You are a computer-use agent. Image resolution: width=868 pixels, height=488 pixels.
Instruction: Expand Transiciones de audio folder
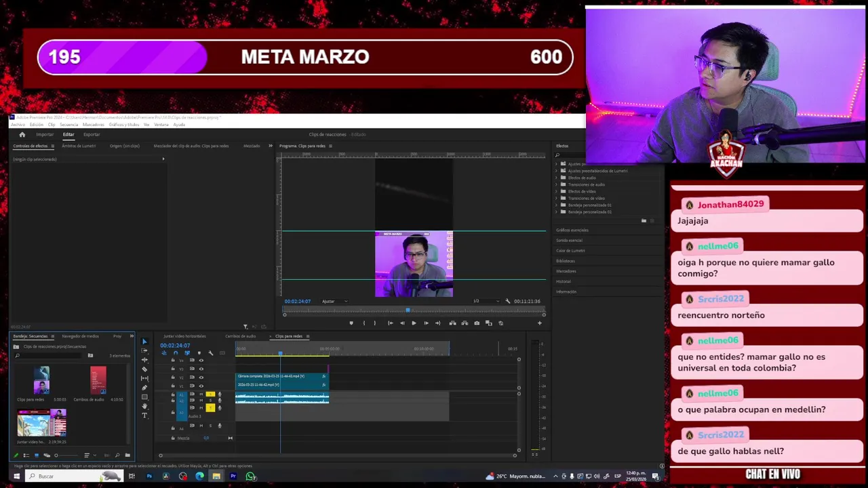[556, 184]
